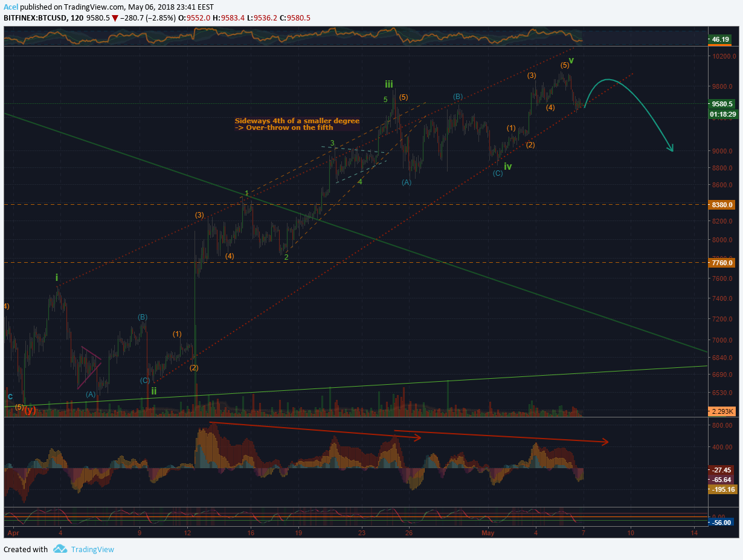This screenshot has width=743, height=560.
Task: Click the -27.45 oscillator value label
Action: coord(722,469)
